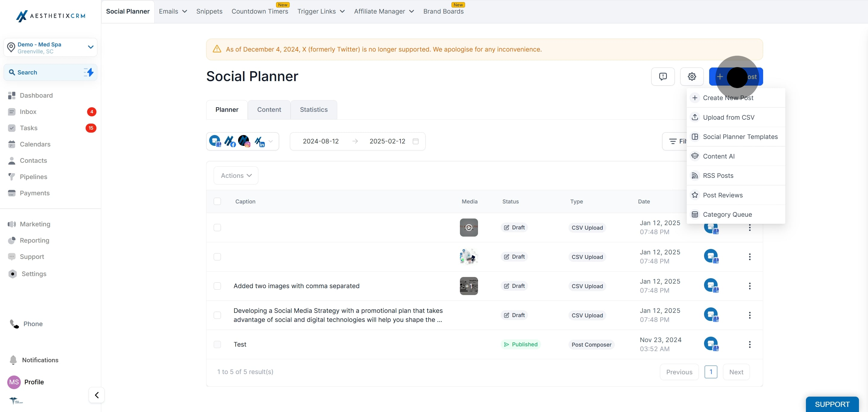Open the three-dot menu for the Test post
The image size is (868, 412).
[x=750, y=344]
